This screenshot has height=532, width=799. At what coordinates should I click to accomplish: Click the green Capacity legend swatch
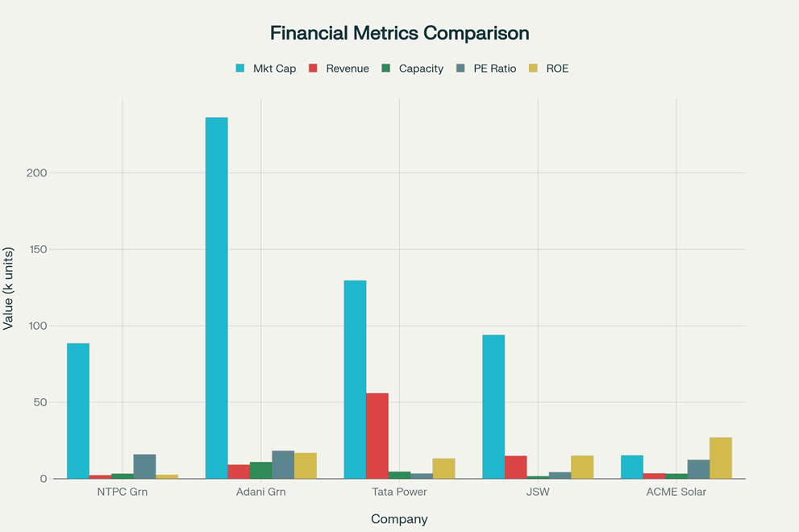pyautogui.click(x=385, y=69)
